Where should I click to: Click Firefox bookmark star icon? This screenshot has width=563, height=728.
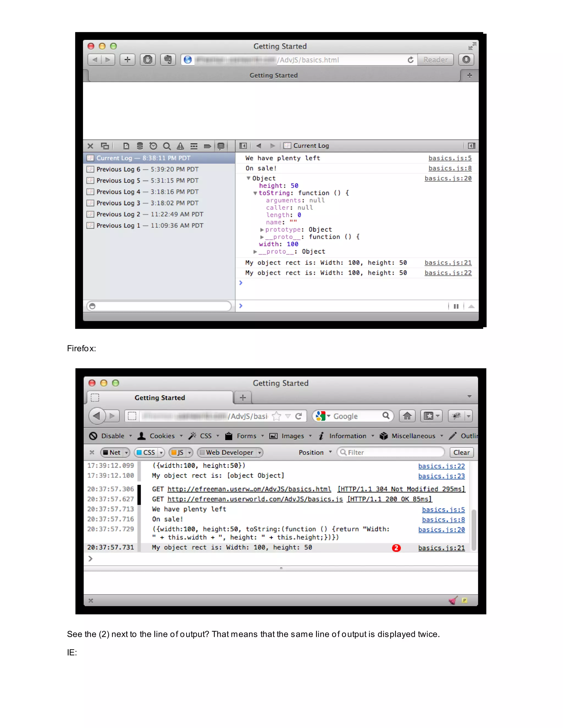(276, 416)
